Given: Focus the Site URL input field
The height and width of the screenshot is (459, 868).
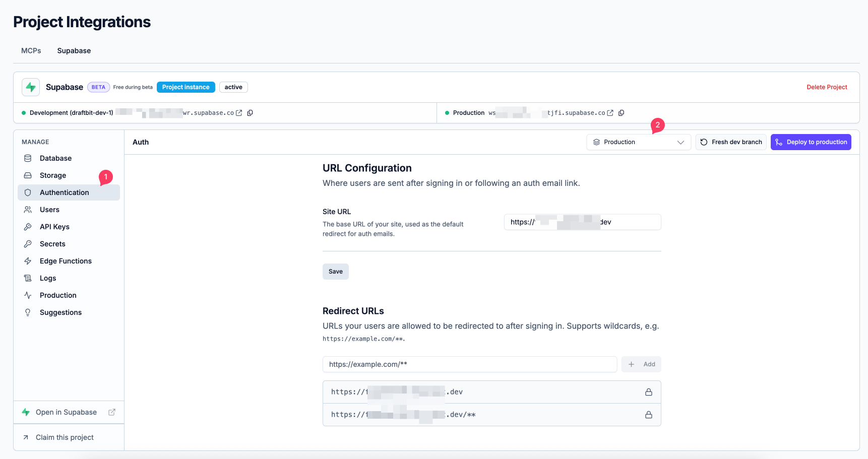Looking at the screenshot, I should 583,222.
